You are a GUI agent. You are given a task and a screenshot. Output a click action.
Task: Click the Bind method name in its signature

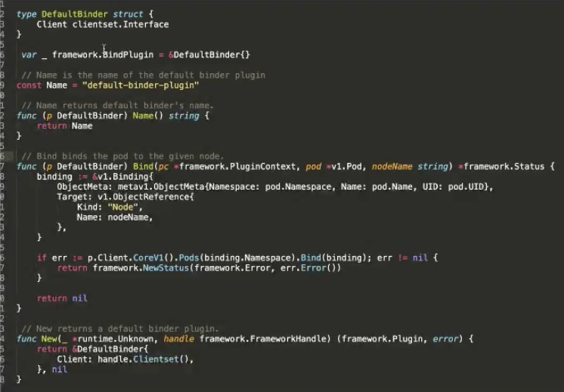tap(143, 167)
